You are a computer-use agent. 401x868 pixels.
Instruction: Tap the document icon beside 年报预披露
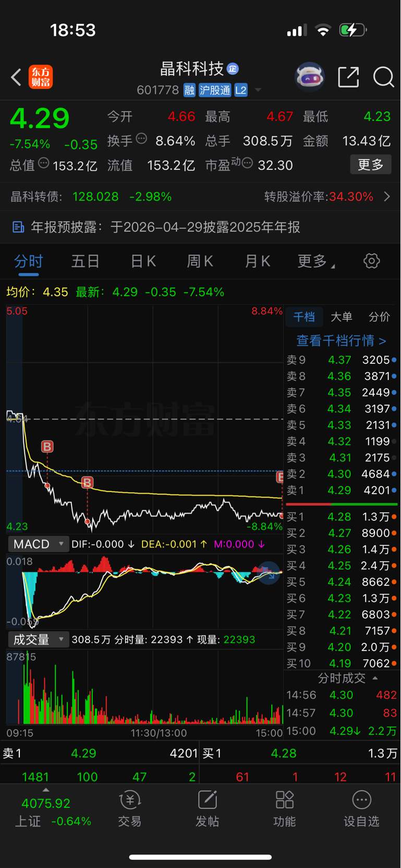(x=18, y=227)
